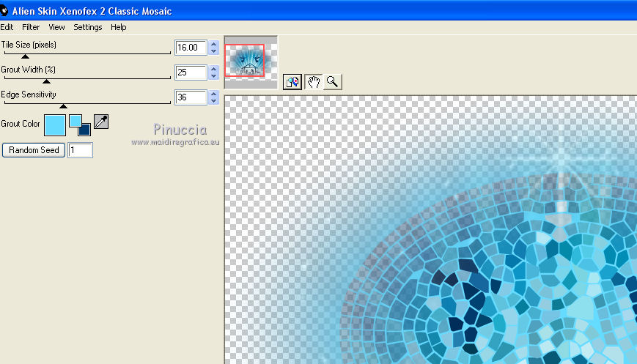Click the Tile Size value field
This screenshot has width=637, height=364.
tap(191, 48)
